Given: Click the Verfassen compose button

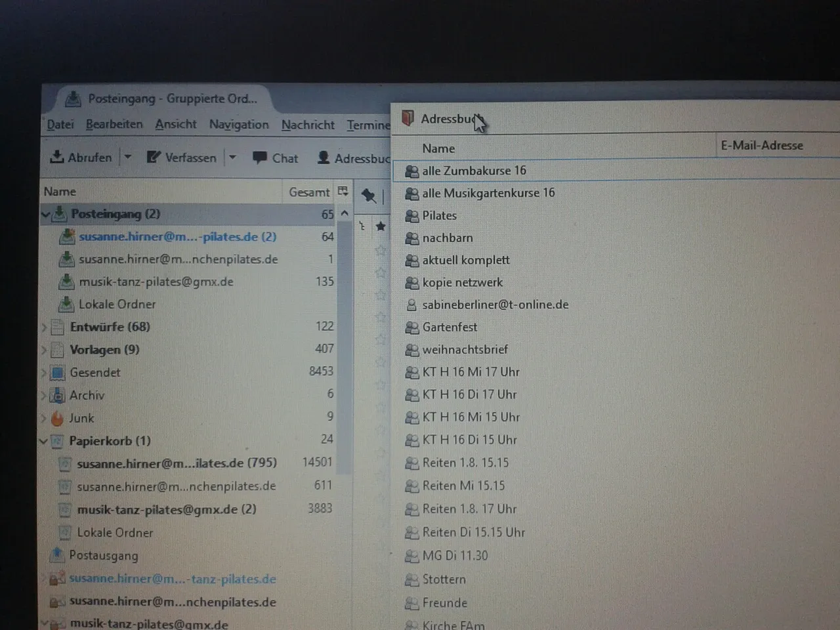Looking at the screenshot, I should tap(182, 157).
